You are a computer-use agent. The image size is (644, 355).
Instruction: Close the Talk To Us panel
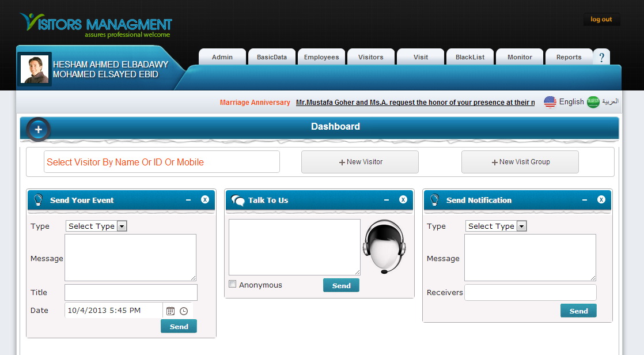(403, 199)
